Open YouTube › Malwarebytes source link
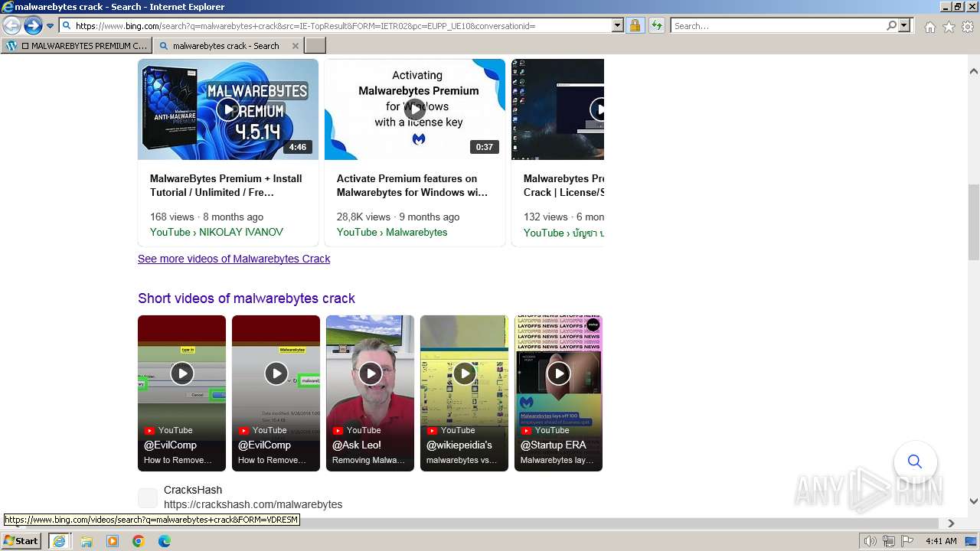The width and height of the screenshot is (980, 551). coord(392,232)
